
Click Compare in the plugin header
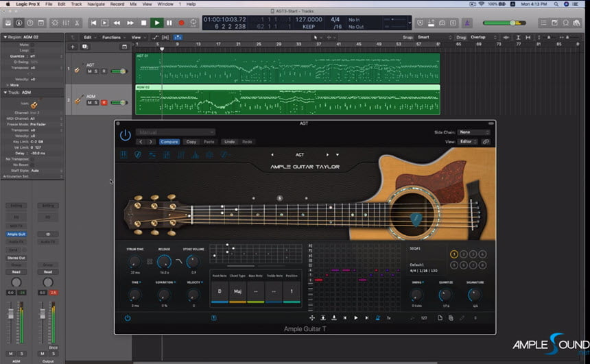[169, 142]
